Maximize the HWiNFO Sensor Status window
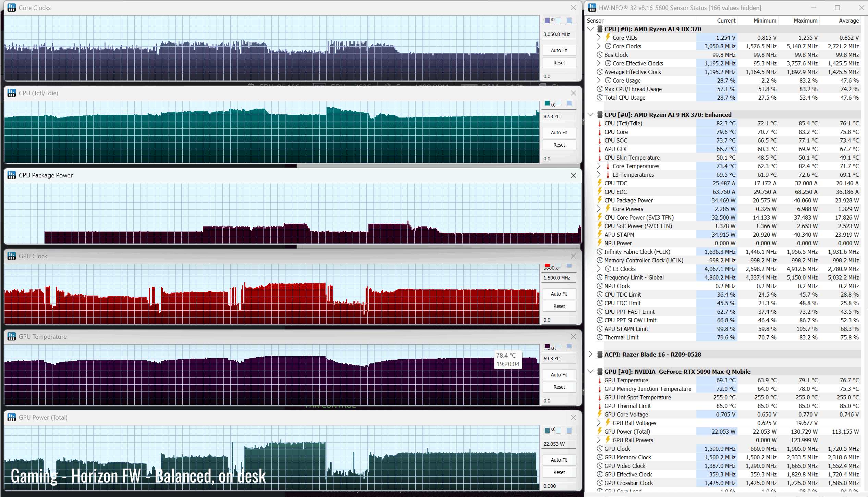This screenshot has height=497, width=868. coord(838,8)
